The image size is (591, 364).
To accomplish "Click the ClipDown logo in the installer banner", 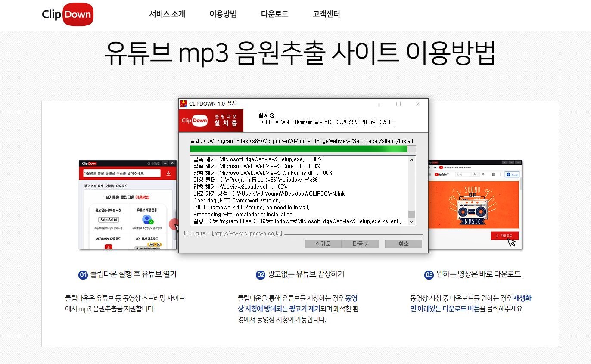I will coord(194,121).
